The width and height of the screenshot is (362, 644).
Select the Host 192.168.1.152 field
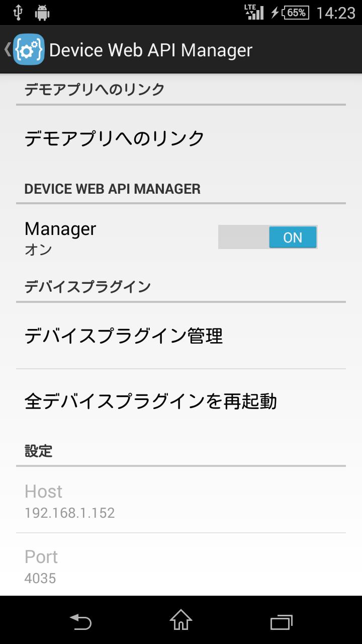pos(70,501)
